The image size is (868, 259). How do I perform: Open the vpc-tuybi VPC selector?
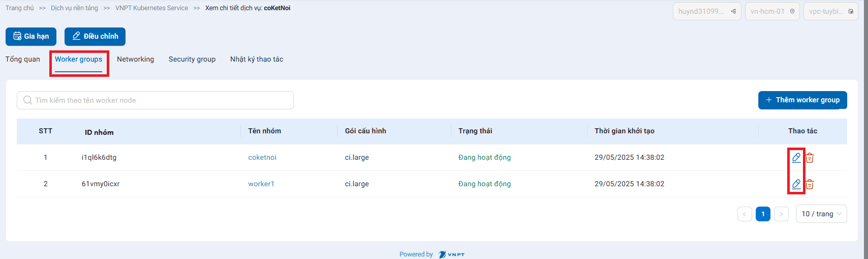click(x=830, y=11)
